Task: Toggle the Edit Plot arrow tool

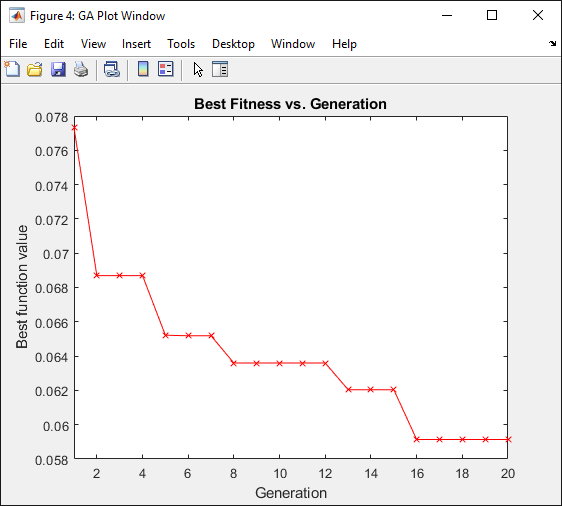Action: [x=198, y=70]
